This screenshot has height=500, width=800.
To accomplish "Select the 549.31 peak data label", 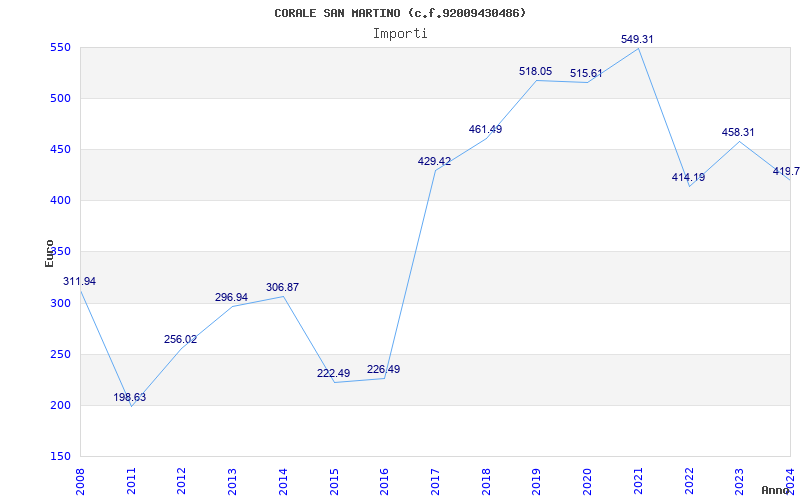I will tap(637, 39).
